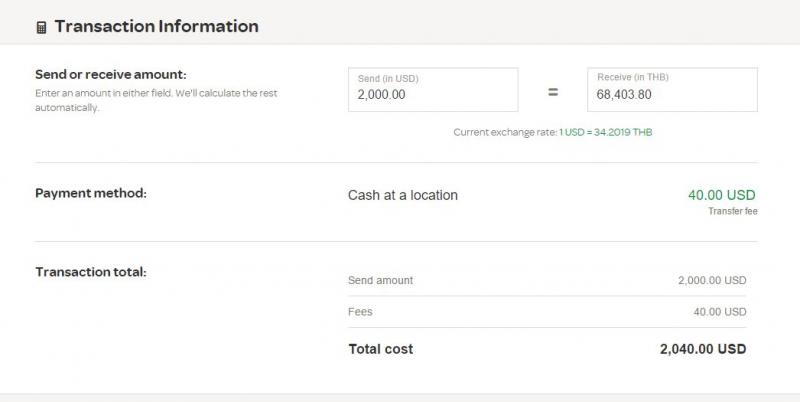Click the Transaction Information heading
Image resolution: width=800 pixels, height=402 pixels.
(x=157, y=27)
